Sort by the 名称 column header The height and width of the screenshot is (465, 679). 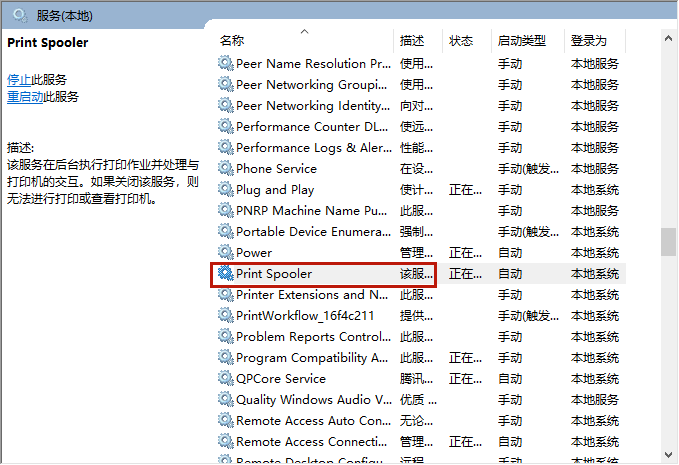[232, 41]
